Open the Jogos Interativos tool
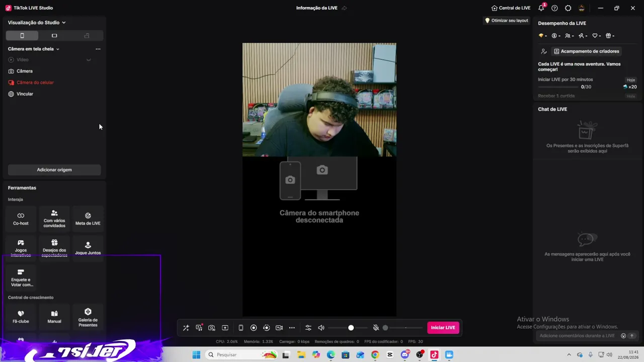The height and width of the screenshot is (362, 644). click(21, 248)
